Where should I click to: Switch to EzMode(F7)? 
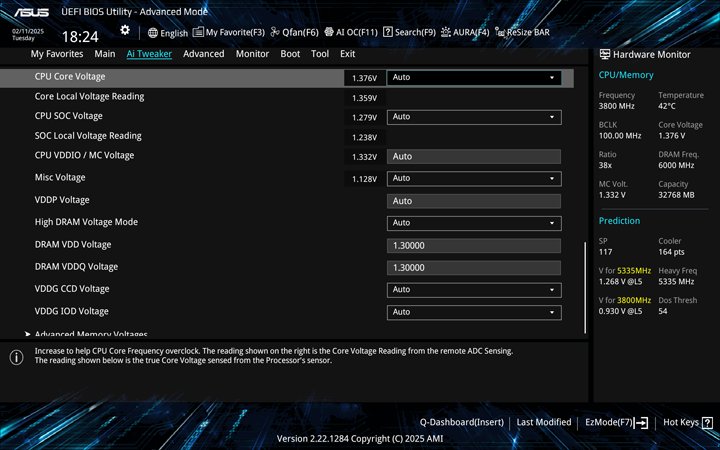click(x=616, y=423)
